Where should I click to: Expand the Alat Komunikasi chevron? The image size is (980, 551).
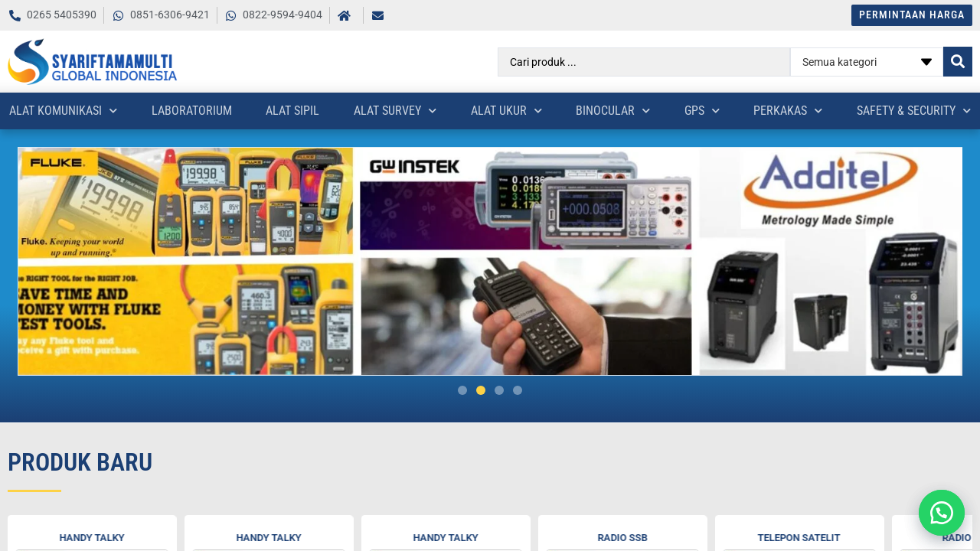pyautogui.click(x=113, y=111)
